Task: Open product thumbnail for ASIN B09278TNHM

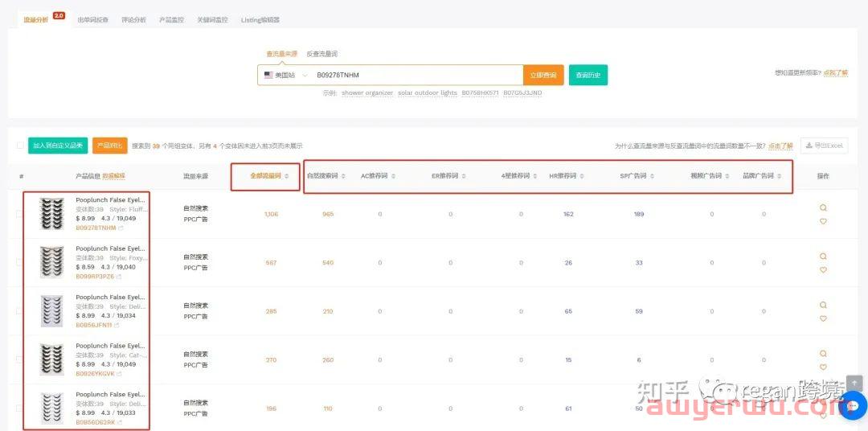Action: click(52, 214)
